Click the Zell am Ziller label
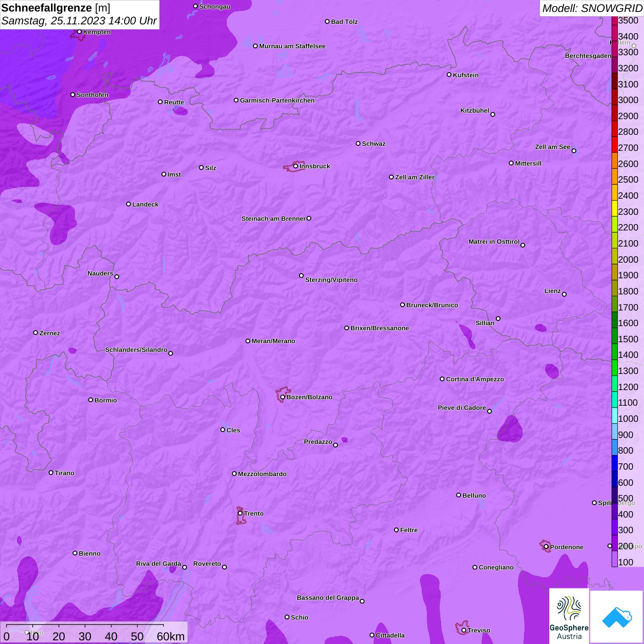The height and width of the screenshot is (644, 644). pyautogui.click(x=415, y=177)
